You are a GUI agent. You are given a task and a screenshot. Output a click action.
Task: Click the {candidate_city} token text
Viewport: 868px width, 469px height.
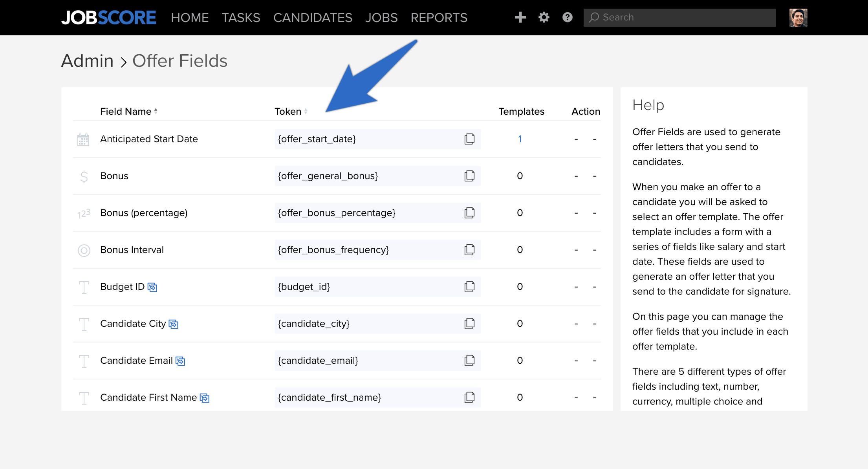coord(313,324)
